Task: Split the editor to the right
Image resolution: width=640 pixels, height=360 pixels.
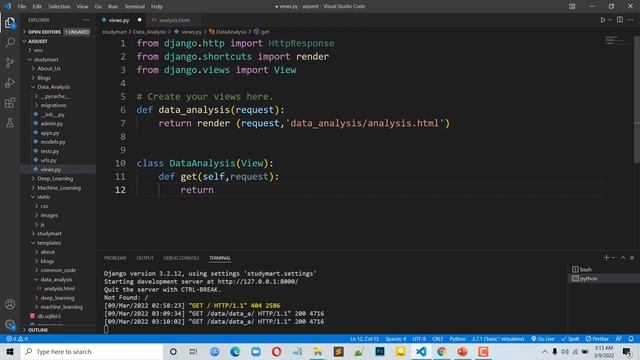Action: [620, 20]
